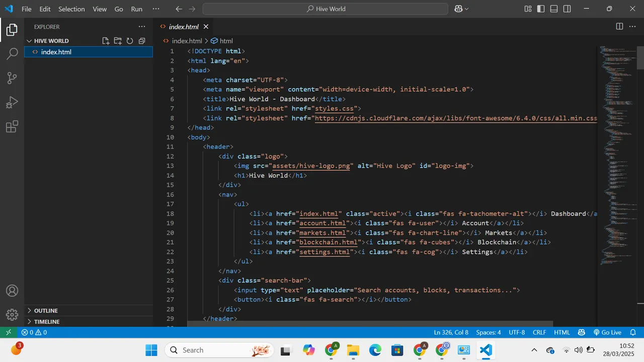The width and height of the screenshot is (644, 362).
Task: Open the Selection menu
Action: [x=71, y=9]
